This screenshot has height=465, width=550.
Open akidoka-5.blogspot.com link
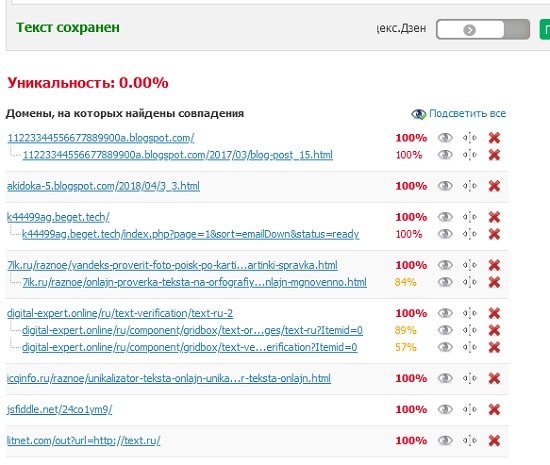pos(103,186)
